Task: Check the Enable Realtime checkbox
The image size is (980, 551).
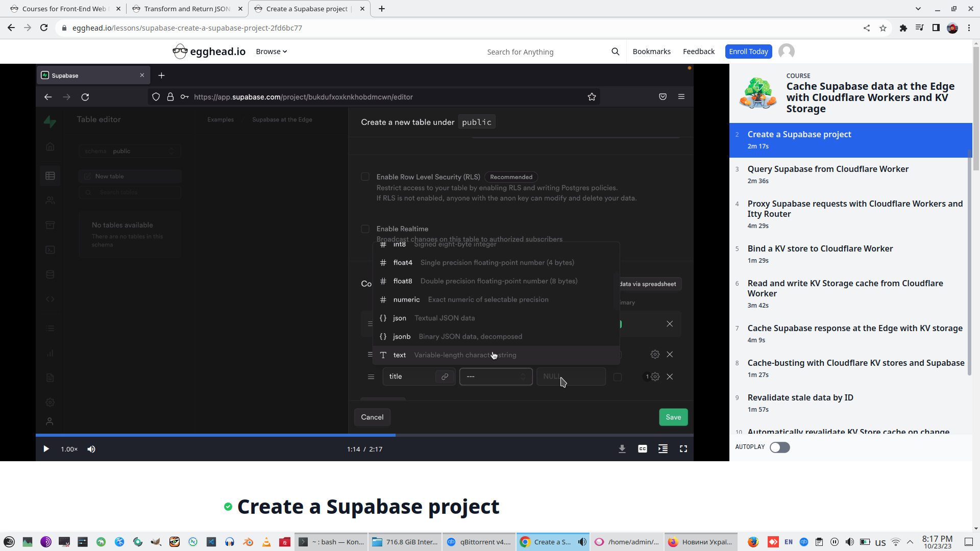Action: (365, 229)
